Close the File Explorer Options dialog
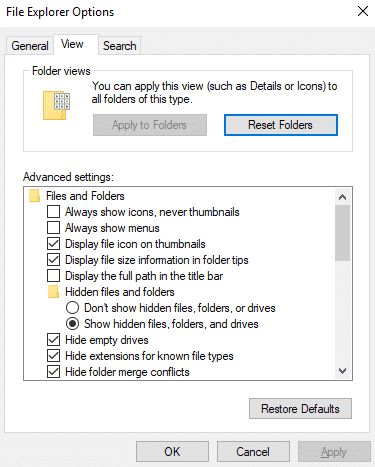The height and width of the screenshot is (467, 375). click(363, 11)
